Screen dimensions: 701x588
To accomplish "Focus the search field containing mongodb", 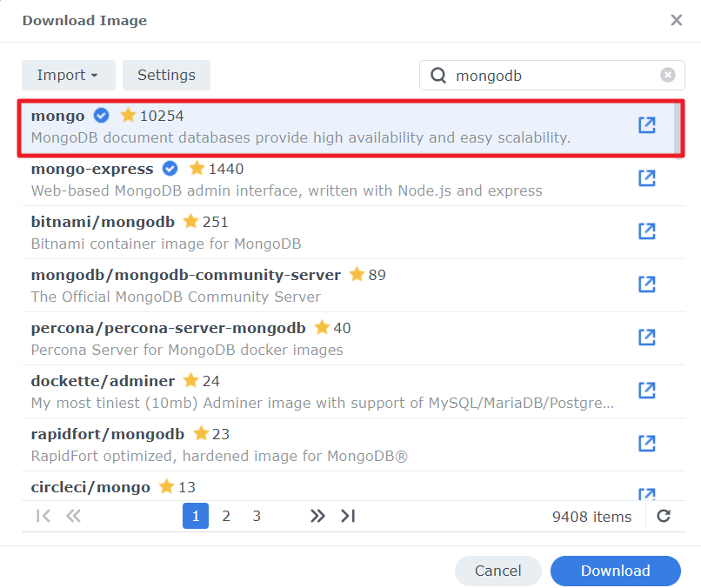I will point(552,75).
